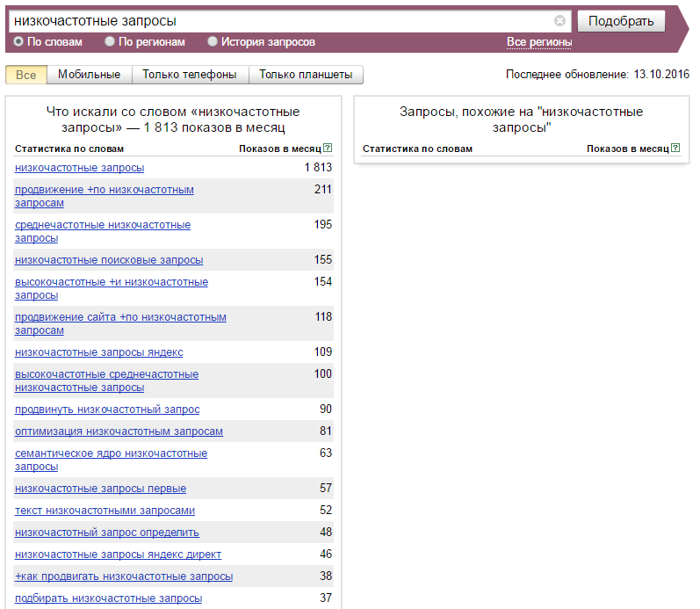The width and height of the screenshot is (700, 609).
Task: Open 'среднечастотные низкочастотные запросы' link
Action: [x=103, y=231]
